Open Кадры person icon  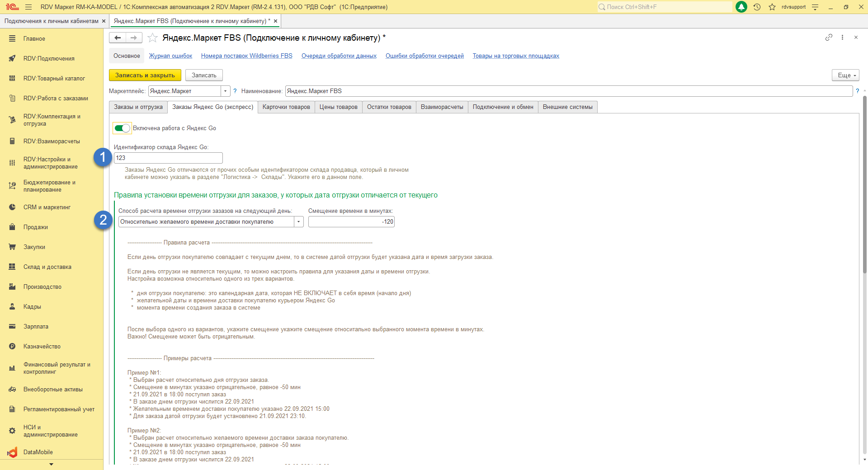[x=12, y=307]
